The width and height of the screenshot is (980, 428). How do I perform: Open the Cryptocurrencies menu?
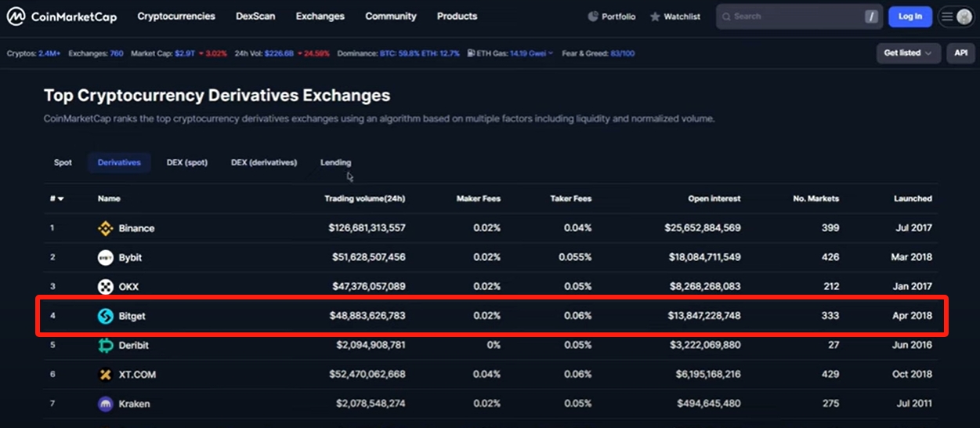[x=175, y=16]
